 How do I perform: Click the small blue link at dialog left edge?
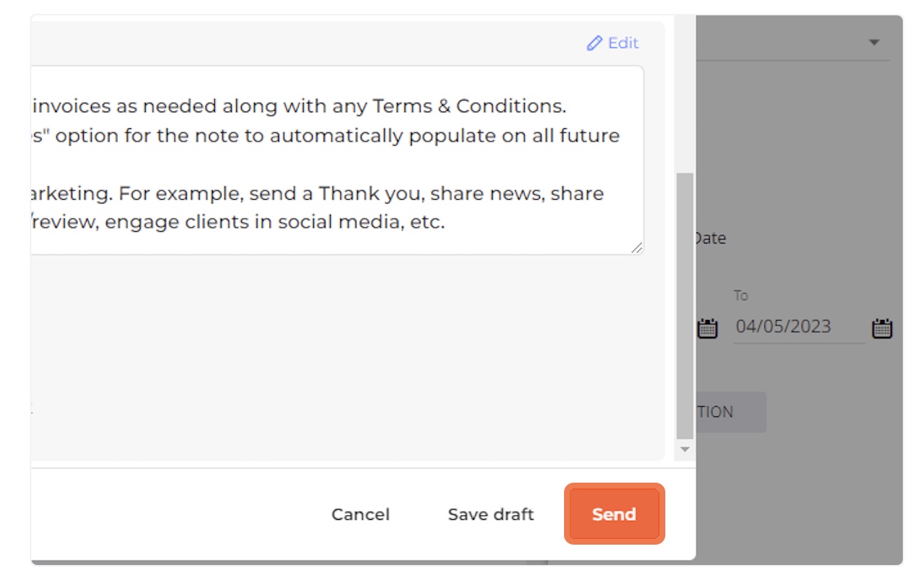coord(31,408)
